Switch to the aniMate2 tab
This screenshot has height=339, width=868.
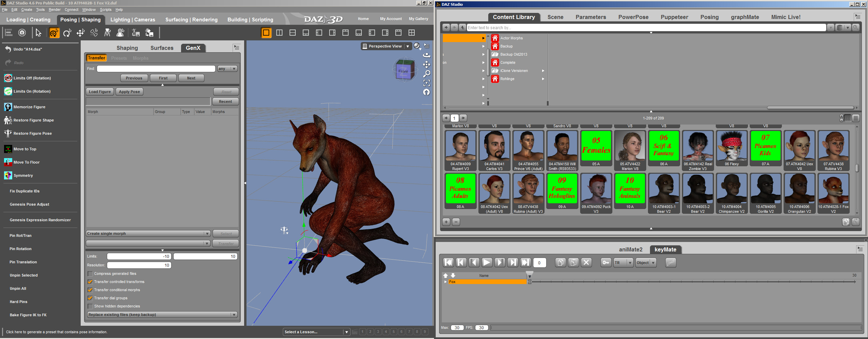[x=631, y=249]
